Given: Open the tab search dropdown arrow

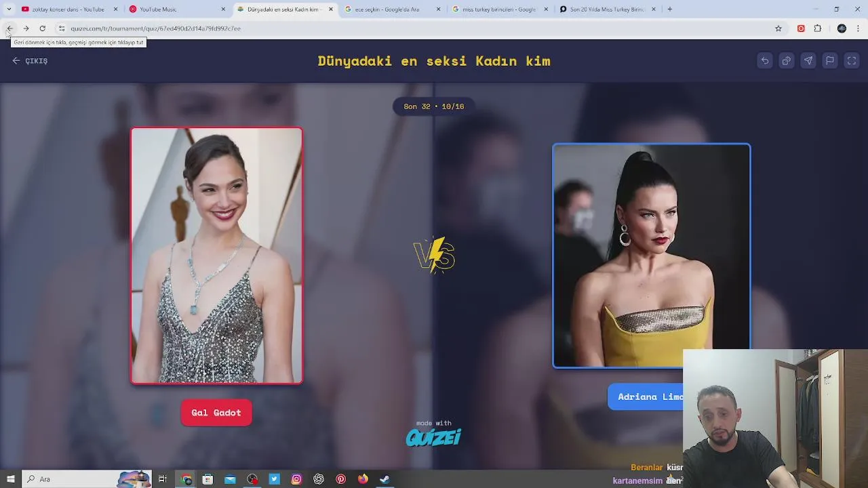Looking at the screenshot, I should (9, 9).
